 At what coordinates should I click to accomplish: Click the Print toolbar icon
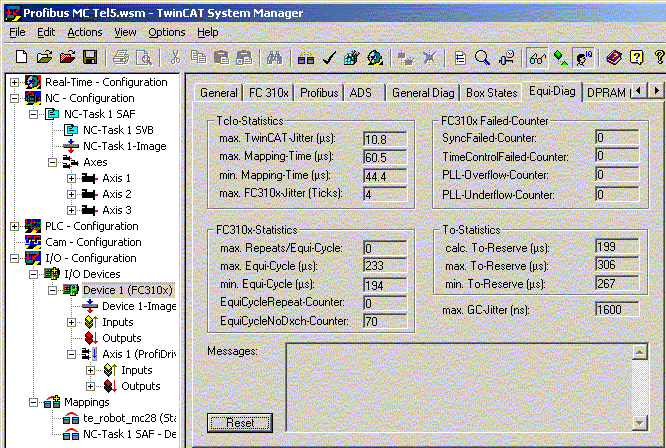click(121, 57)
